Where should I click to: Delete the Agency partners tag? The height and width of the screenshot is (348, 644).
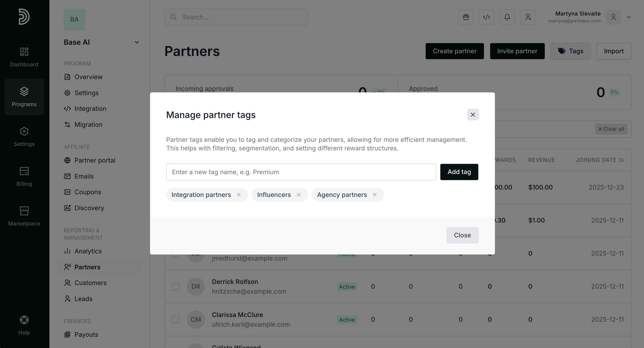pyautogui.click(x=375, y=195)
